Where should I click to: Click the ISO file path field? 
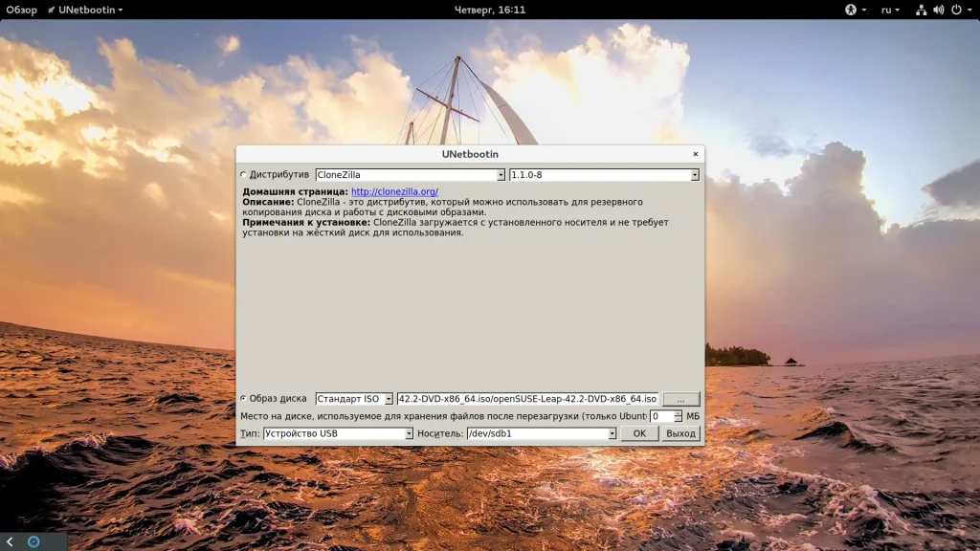point(527,399)
